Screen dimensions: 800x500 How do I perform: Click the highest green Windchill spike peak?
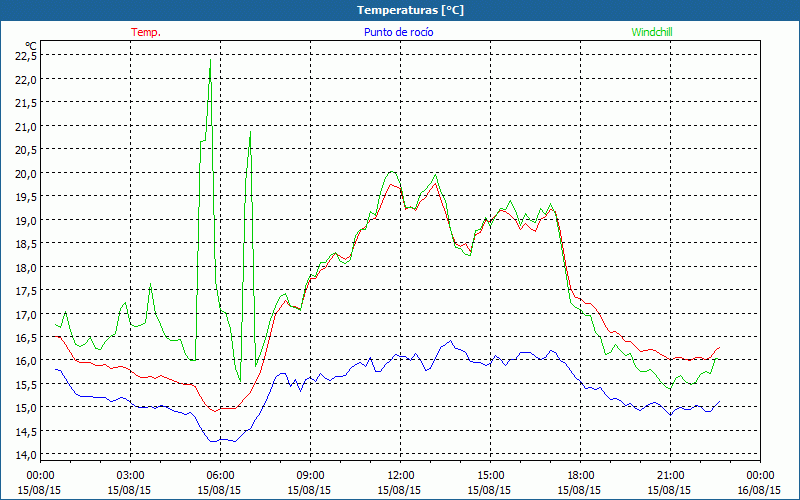coord(210,60)
